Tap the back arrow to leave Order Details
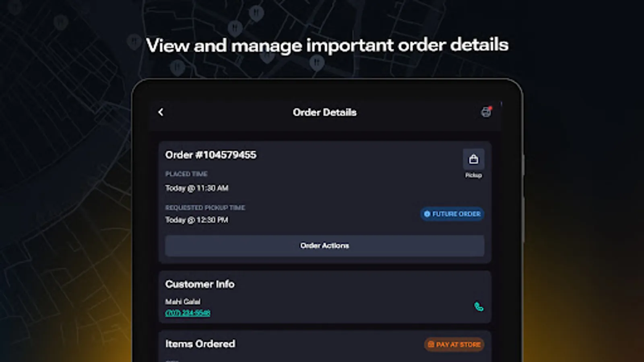Screen dimensions: 644x362 tap(161, 112)
